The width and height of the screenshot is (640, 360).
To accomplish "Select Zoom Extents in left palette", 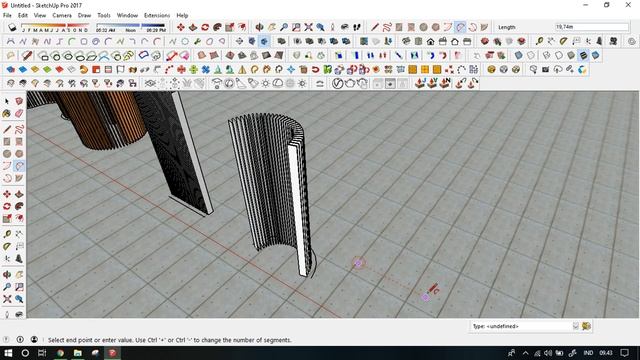I will click(x=7, y=299).
